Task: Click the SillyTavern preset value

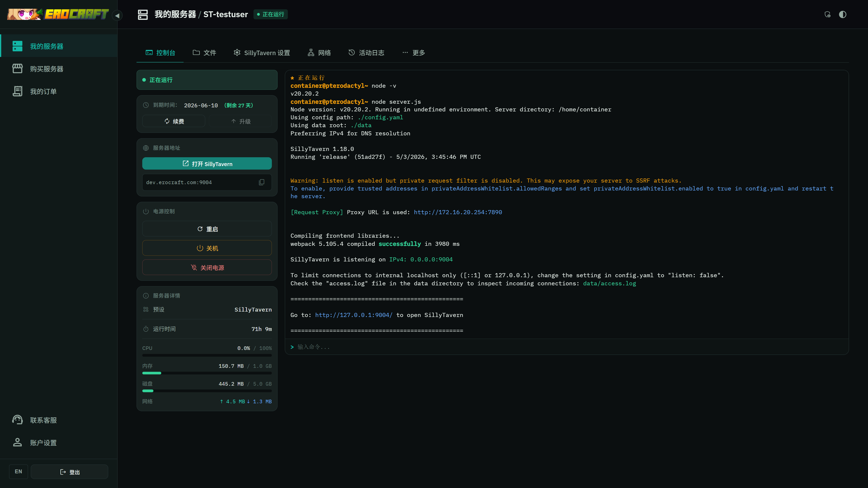Action: (x=253, y=310)
